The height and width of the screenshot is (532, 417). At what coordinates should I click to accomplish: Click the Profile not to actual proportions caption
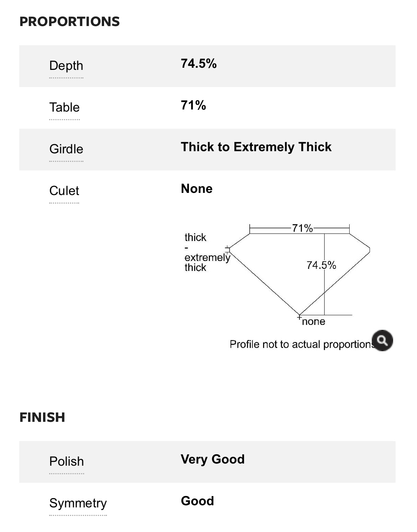tap(301, 344)
